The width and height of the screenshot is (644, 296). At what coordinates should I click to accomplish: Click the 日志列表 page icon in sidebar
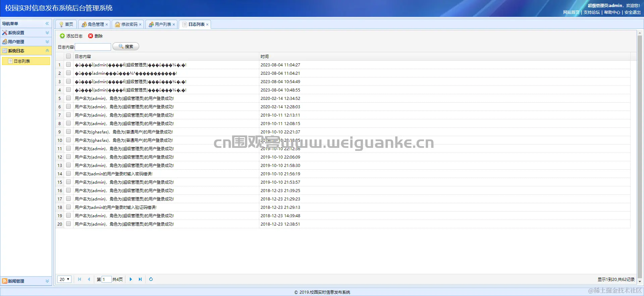pos(10,61)
